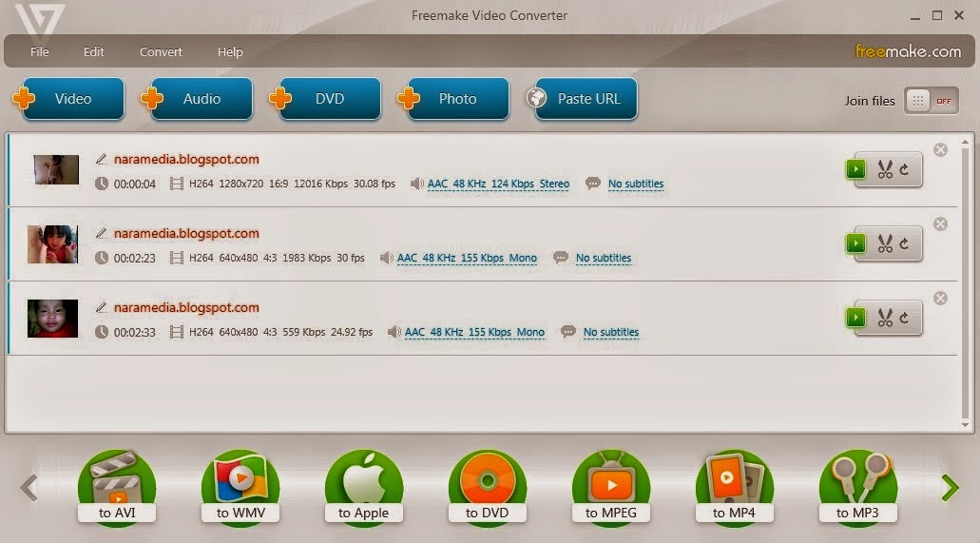Convert to Apple format
This screenshot has width=980, height=543.
point(364,487)
